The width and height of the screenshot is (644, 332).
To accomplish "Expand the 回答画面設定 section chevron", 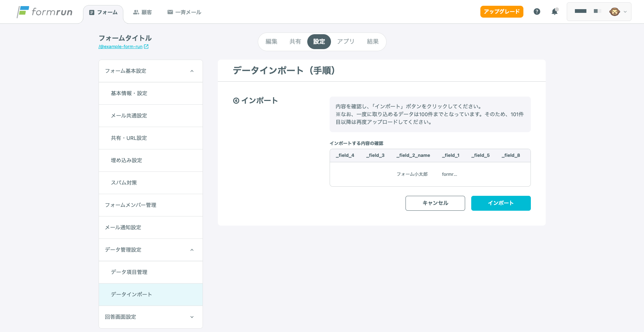I will pos(192,317).
